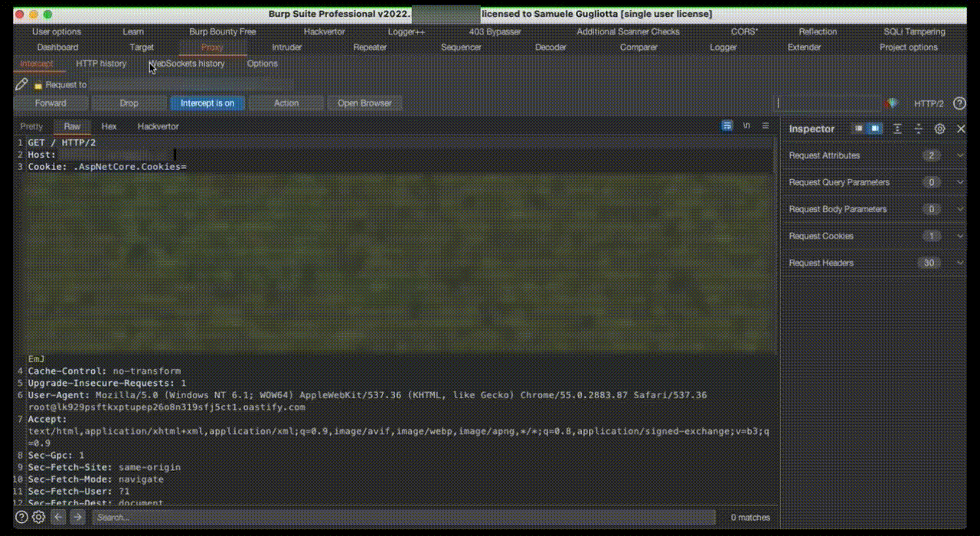Open the Hackvertor editor view tab
This screenshot has width=980, height=536.
(158, 126)
